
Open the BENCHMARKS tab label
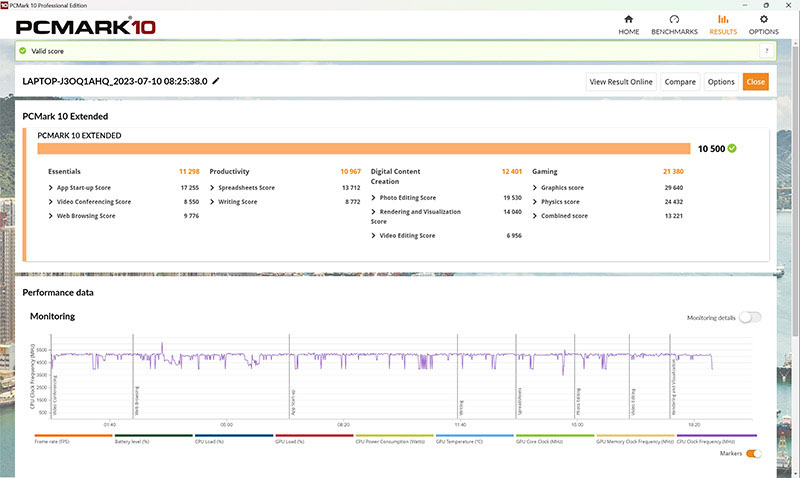tap(674, 32)
